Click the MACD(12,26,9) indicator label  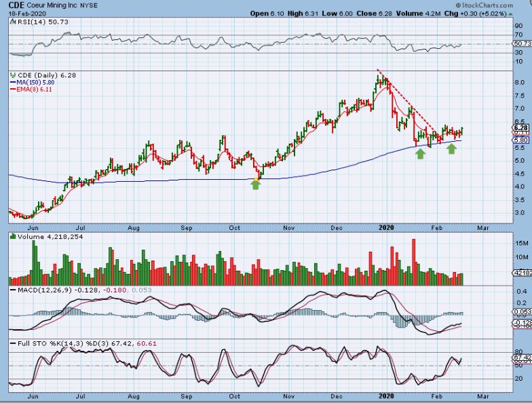point(45,290)
